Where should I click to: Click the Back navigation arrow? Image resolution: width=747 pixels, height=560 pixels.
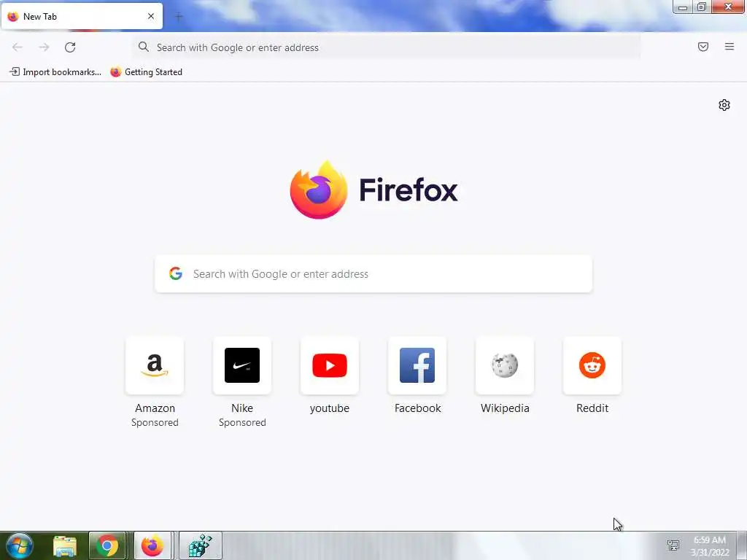18,47
